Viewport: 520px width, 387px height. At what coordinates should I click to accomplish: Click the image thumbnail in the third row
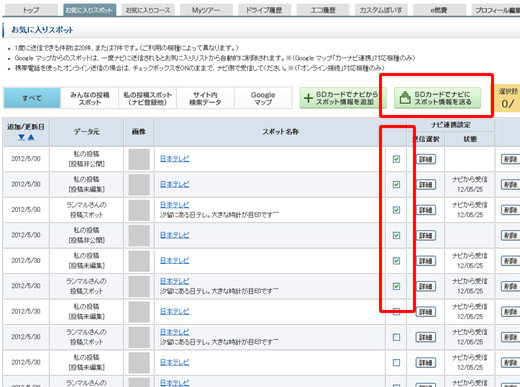click(139, 210)
